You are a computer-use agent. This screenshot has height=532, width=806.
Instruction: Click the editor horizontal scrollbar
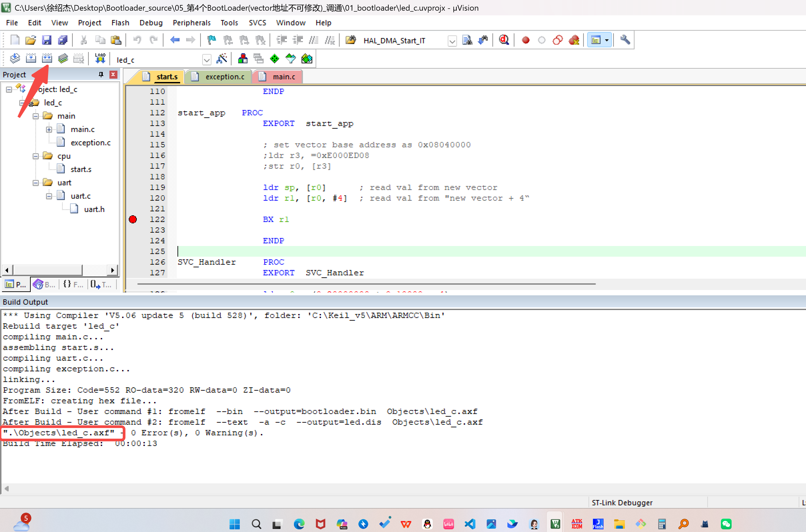(x=366, y=284)
